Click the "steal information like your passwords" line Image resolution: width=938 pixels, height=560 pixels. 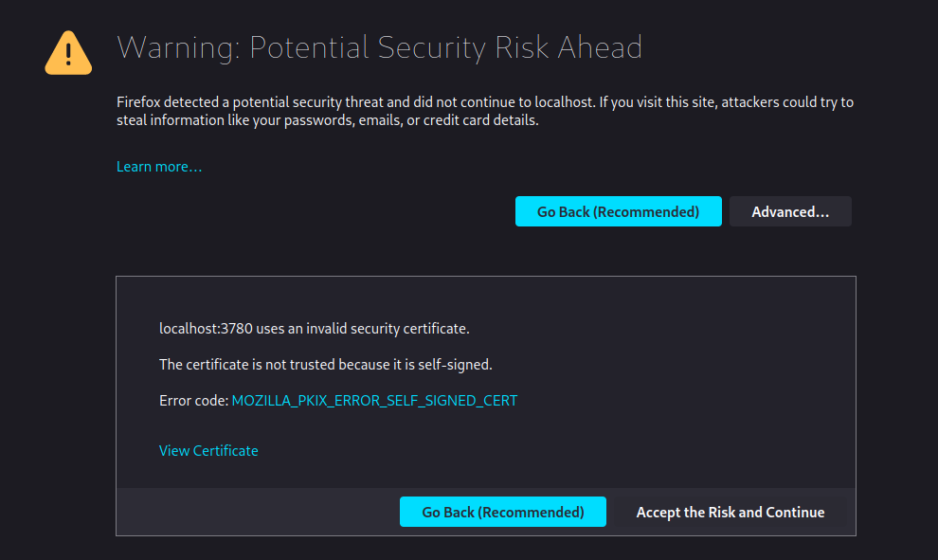(x=327, y=120)
